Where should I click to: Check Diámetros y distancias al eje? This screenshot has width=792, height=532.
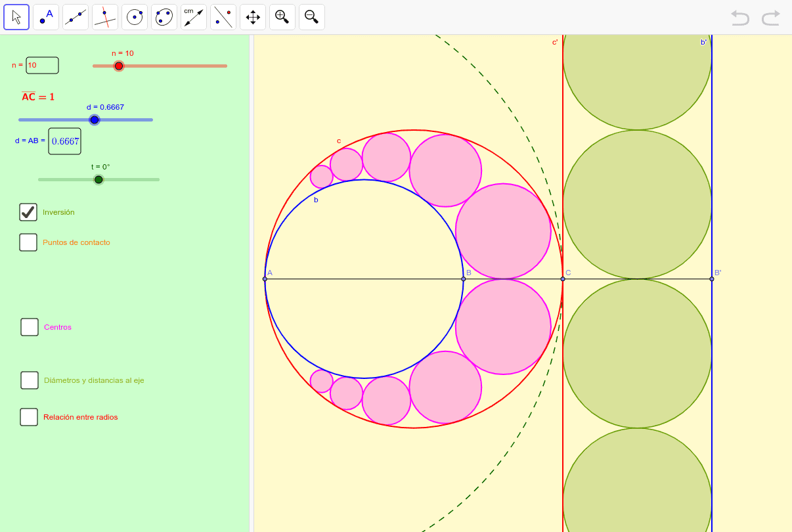tap(29, 380)
